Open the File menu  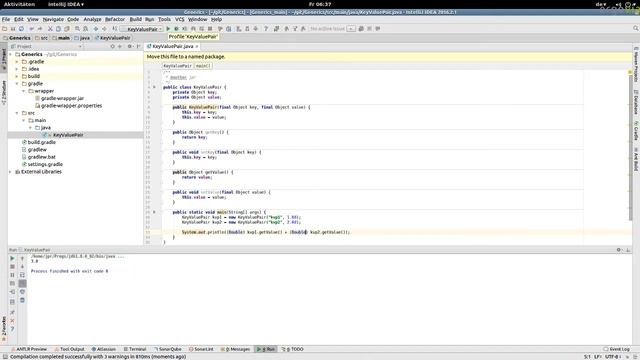(6, 19)
